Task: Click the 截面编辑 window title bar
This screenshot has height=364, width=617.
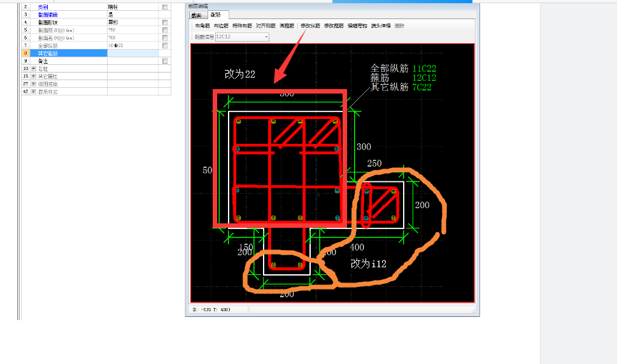Action: (332, 6)
